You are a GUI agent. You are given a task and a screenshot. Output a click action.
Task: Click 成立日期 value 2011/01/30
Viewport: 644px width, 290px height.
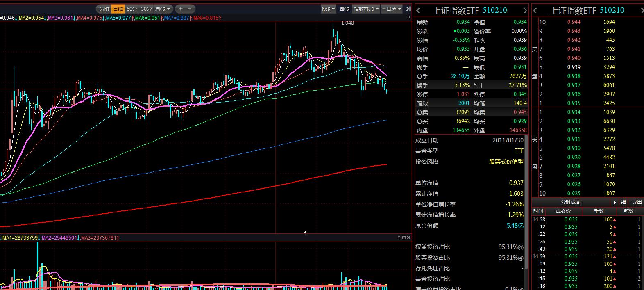coord(508,140)
